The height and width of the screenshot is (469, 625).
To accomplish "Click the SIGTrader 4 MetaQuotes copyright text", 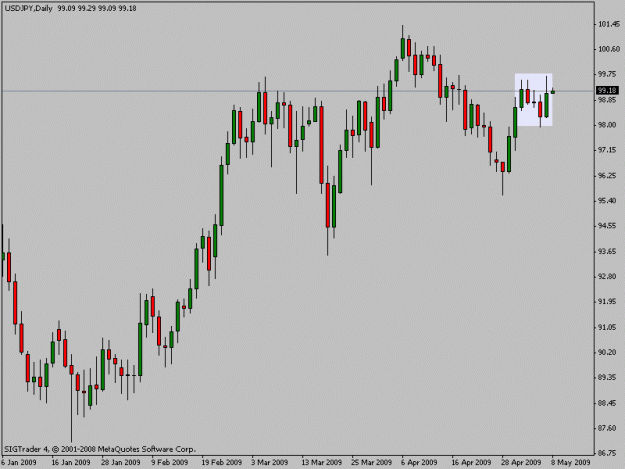I will pos(100,449).
